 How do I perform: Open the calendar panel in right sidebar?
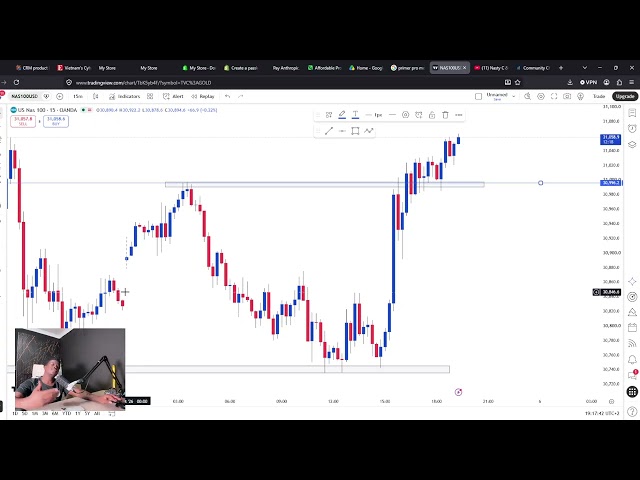[632, 327]
